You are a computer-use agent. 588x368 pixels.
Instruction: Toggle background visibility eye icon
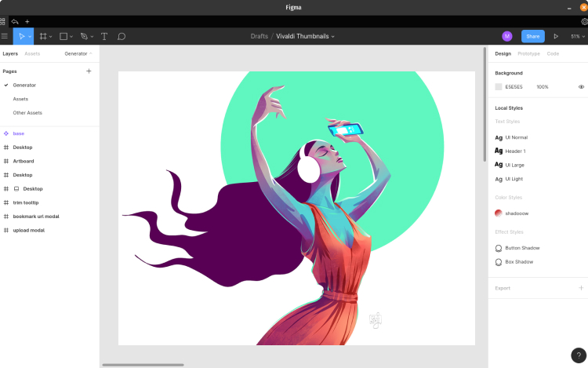click(x=581, y=87)
